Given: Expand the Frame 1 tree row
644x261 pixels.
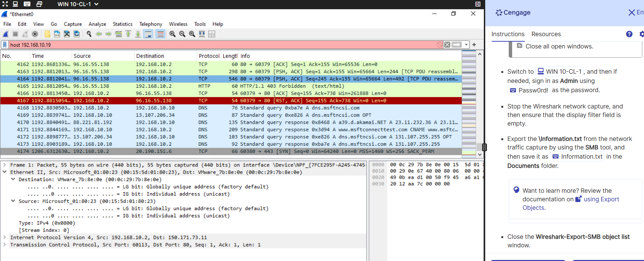Looking at the screenshot, I should click(x=5, y=165).
